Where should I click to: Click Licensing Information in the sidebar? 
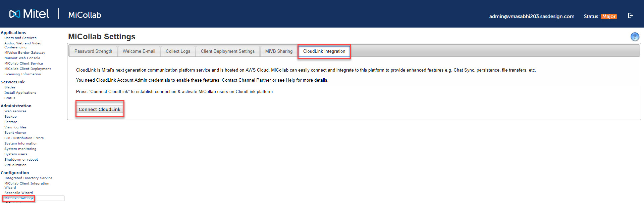click(22, 74)
